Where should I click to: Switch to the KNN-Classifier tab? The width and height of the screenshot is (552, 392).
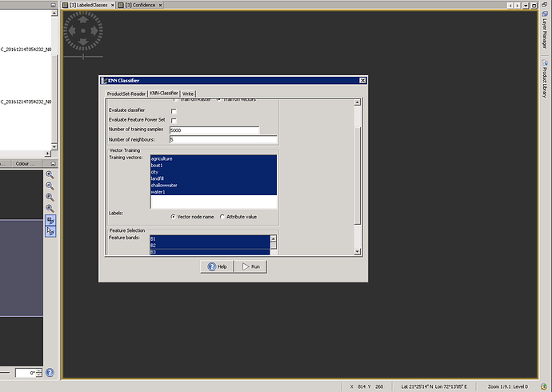click(164, 93)
